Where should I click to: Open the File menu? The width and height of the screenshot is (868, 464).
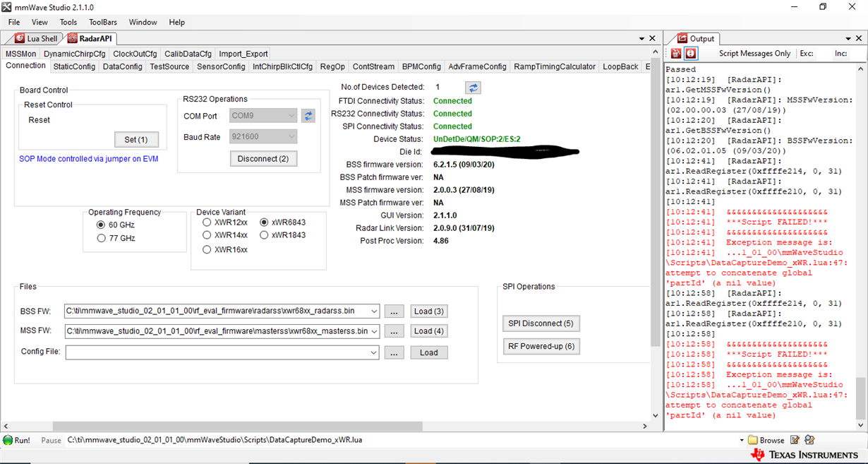coord(14,22)
